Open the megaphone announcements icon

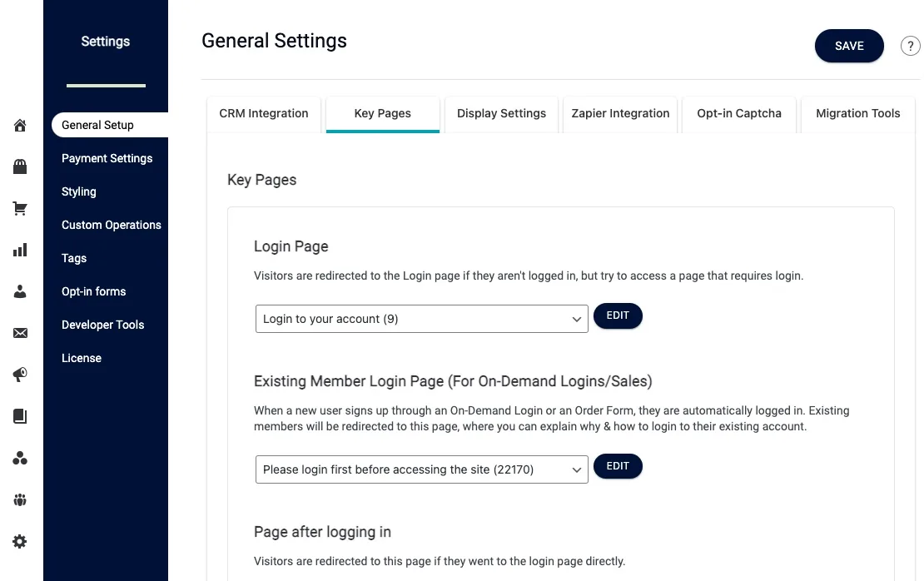(20, 375)
